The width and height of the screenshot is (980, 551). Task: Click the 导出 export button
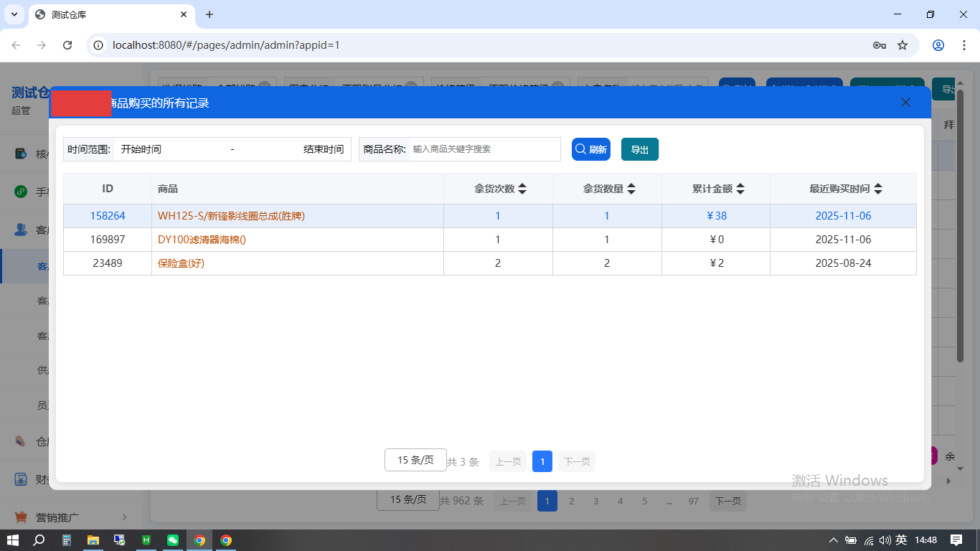(x=639, y=149)
